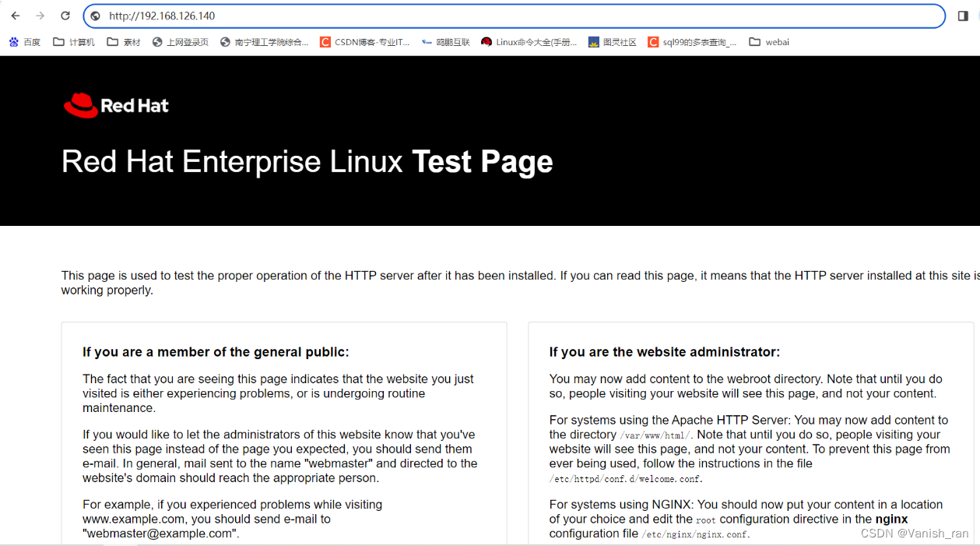Click the bold 'nginx' word
Viewport: 980px width, 546px height.
point(891,519)
